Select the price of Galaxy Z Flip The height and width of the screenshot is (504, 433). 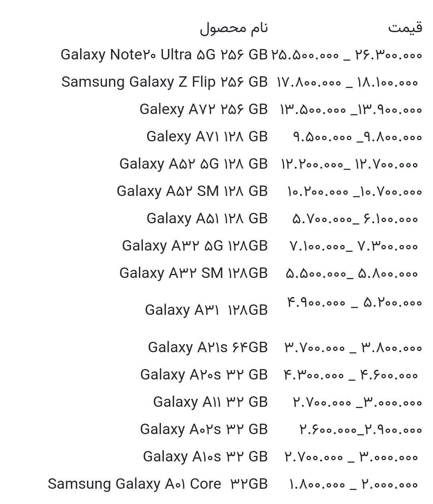pyautogui.click(x=348, y=83)
